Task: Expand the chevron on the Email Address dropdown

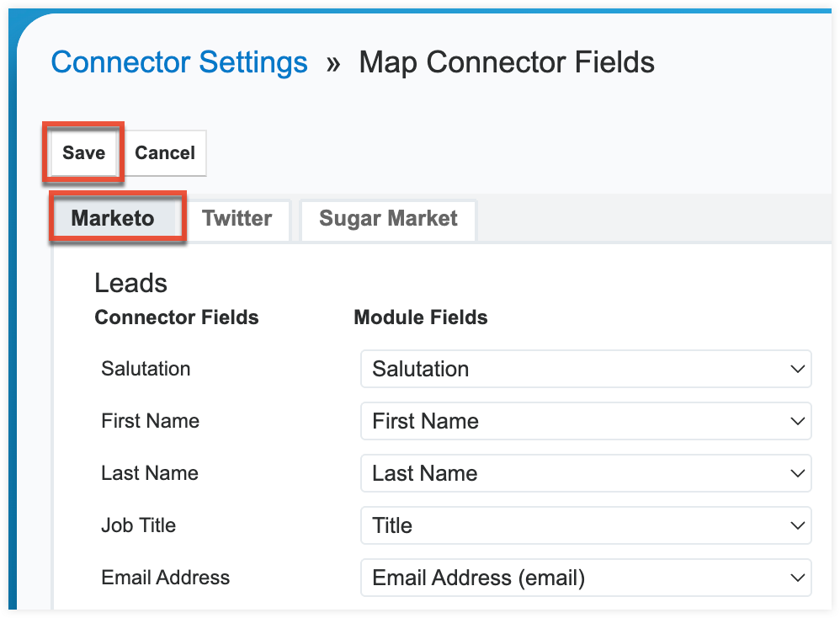Action: click(x=798, y=578)
